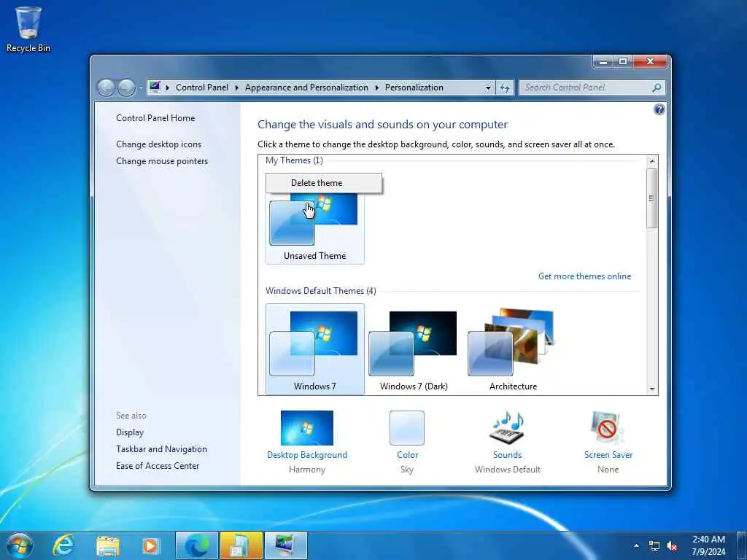747x560 pixels.
Task: Switch to the yellow folder window on taskbar
Action: point(241,545)
